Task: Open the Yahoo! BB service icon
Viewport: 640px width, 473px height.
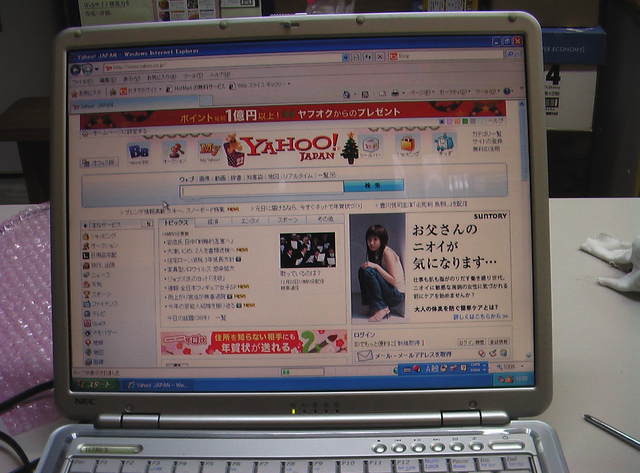Action: point(138,153)
